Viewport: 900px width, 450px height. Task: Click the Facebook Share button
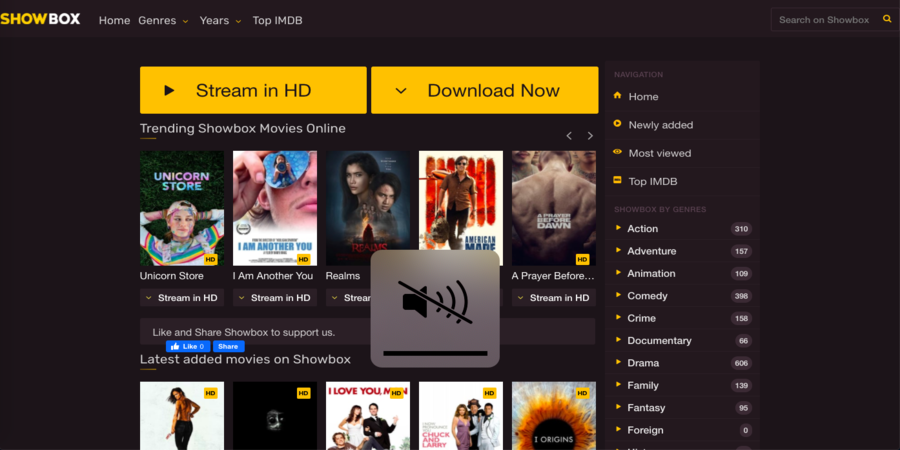[x=228, y=346]
